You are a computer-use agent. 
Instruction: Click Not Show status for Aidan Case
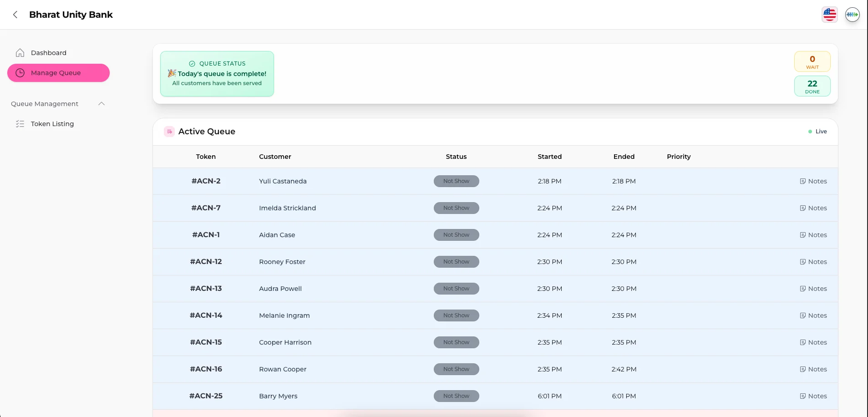point(456,235)
